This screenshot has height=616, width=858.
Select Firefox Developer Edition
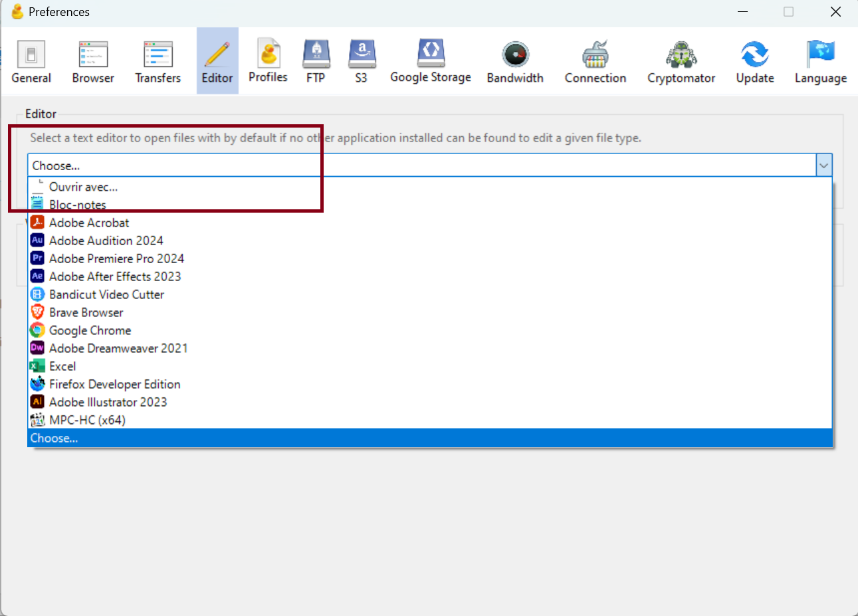430,384
